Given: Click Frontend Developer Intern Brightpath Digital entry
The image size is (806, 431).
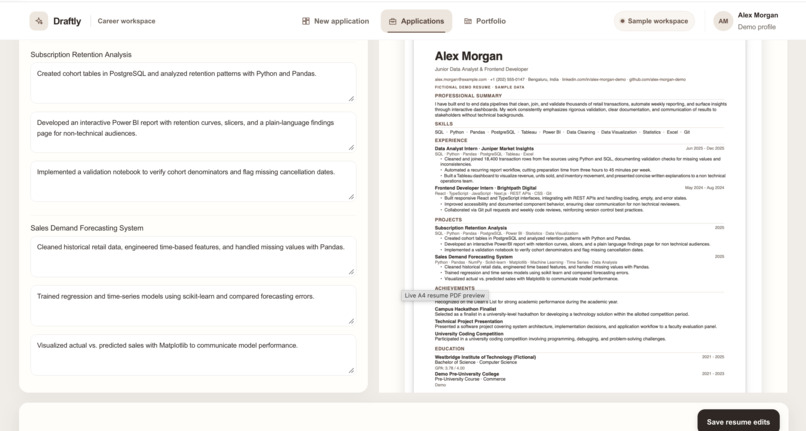Looking at the screenshot, I should point(486,188).
